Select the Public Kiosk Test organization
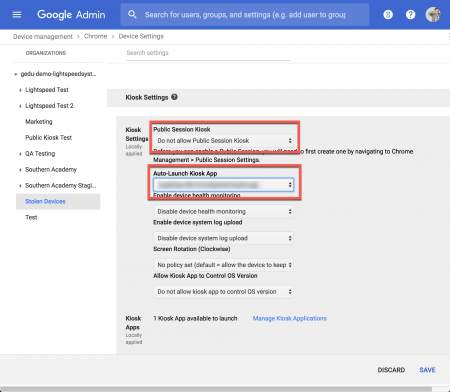The height and width of the screenshot is (392, 450). [48, 138]
